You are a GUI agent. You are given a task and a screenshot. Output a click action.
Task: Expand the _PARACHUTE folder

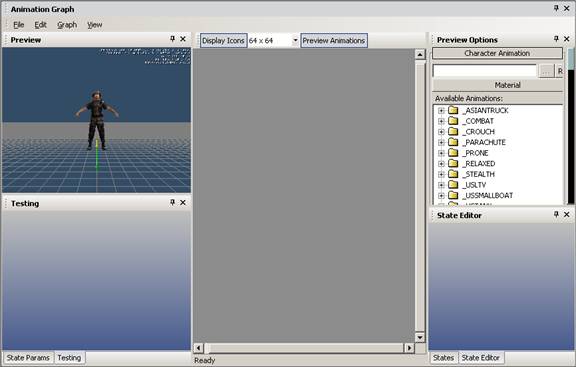pos(441,142)
